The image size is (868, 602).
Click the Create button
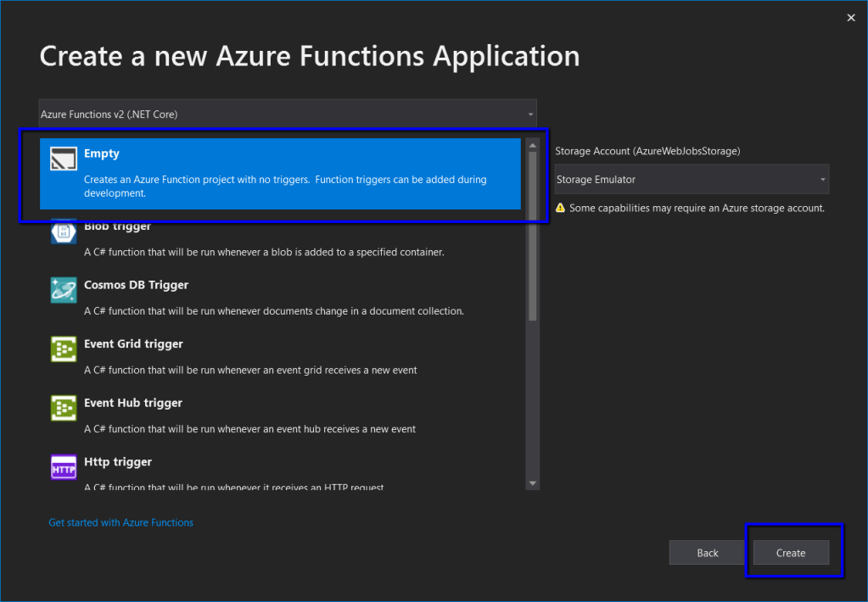click(790, 552)
